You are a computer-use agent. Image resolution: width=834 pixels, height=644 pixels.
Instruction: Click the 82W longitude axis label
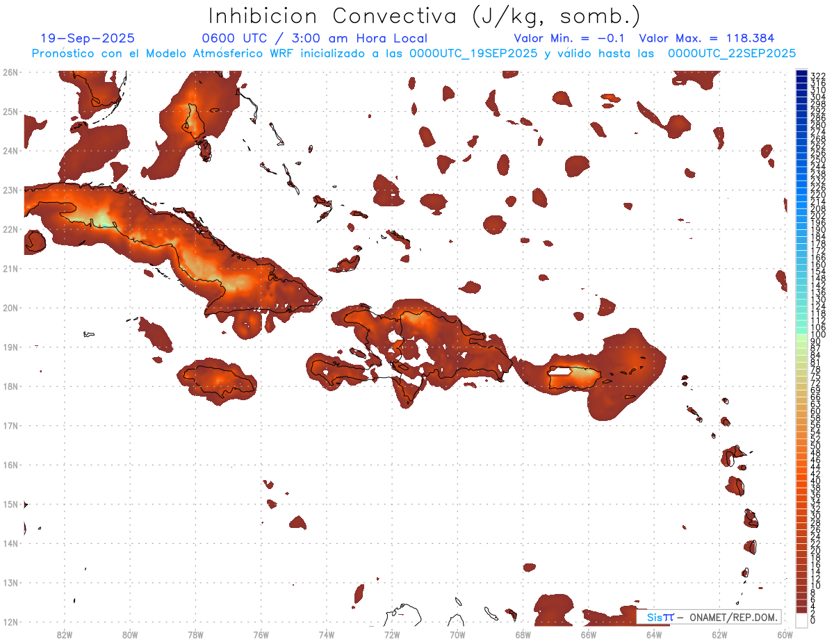tap(64, 634)
